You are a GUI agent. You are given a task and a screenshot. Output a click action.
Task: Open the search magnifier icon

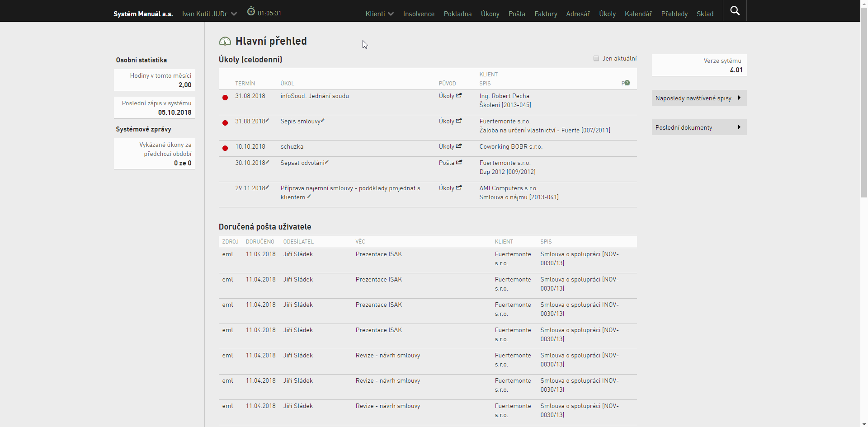[x=735, y=11]
